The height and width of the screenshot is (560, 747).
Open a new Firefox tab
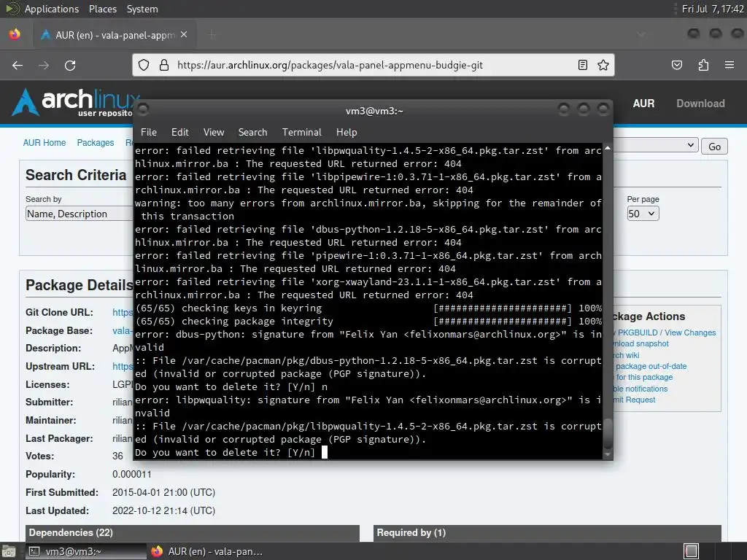tap(212, 35)
